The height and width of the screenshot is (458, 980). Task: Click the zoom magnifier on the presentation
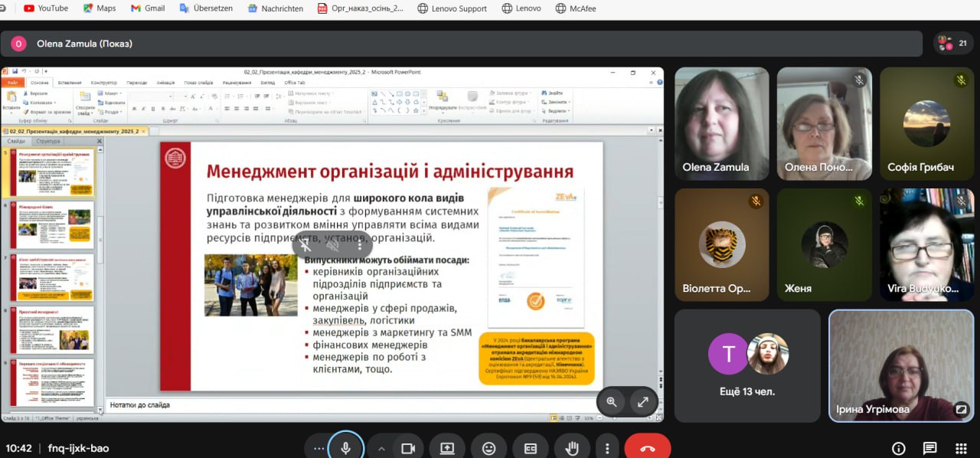[612, 401]
